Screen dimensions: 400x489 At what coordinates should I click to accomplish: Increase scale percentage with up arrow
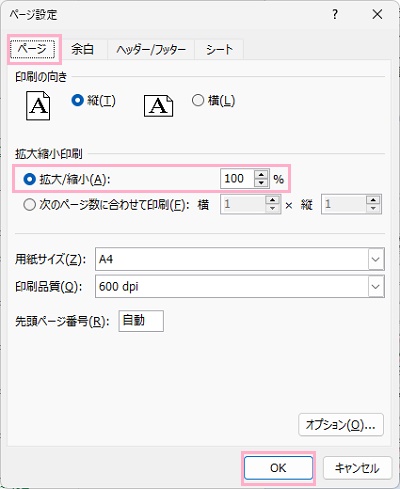(261, 174)
